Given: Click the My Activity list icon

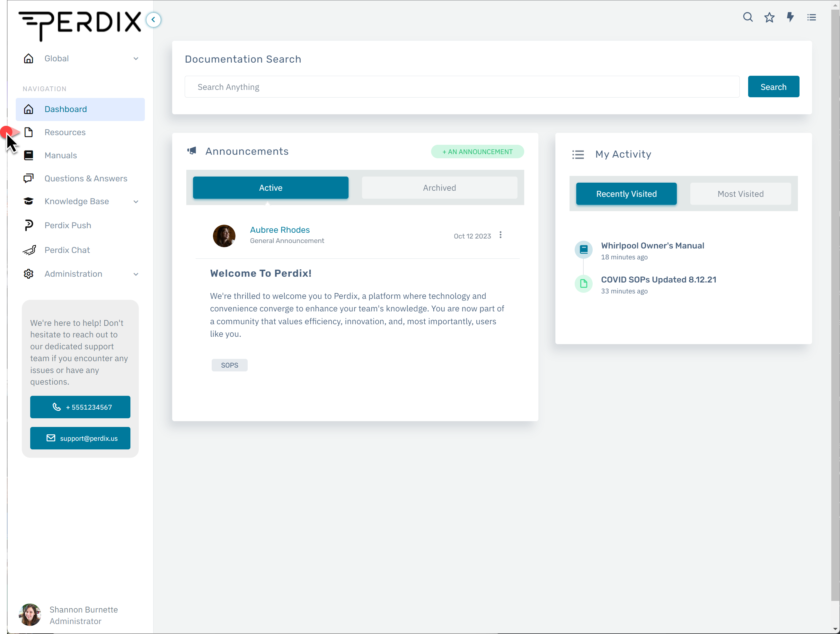Looking at the screenshot, I should [578, 155].
